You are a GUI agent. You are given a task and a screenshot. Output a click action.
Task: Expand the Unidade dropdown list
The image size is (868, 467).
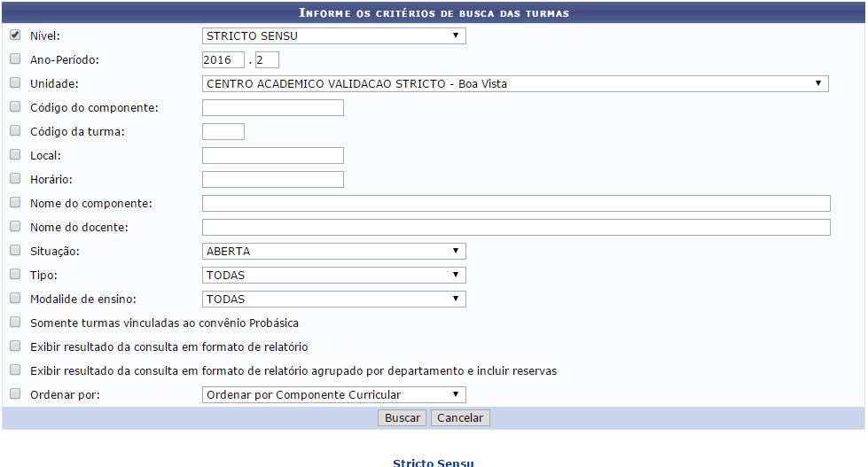click(x=514, y=84)
